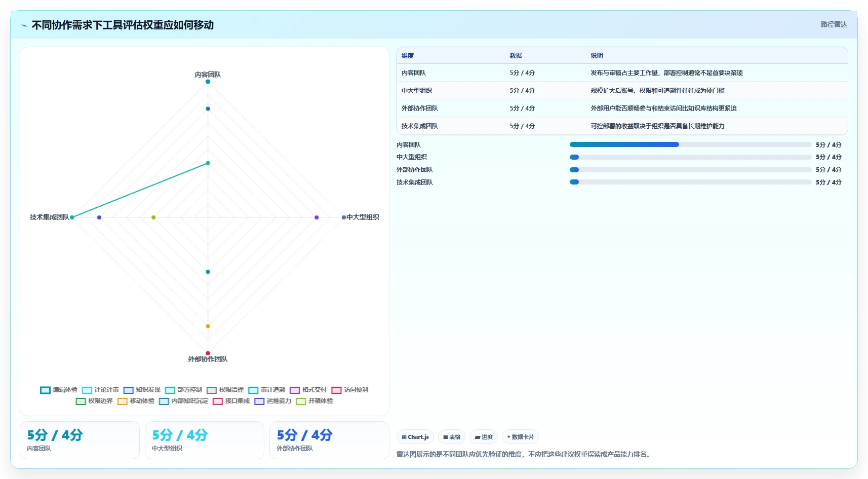
Task: Click the 技术集成团队 progress bar
Action: point(690,182)
